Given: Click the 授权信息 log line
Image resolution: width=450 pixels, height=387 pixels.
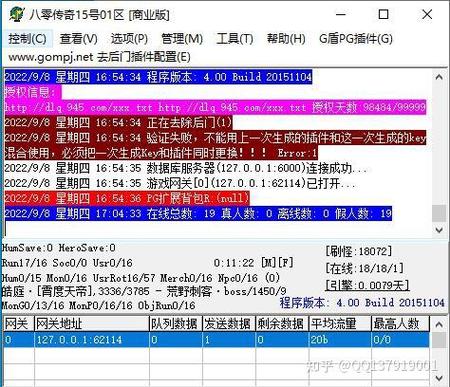Looking at the screenshot, I should click(33, 92).
